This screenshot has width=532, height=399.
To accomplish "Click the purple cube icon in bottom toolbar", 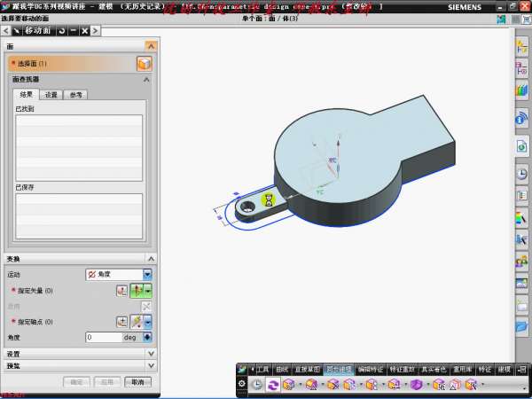I will [417, 385].
